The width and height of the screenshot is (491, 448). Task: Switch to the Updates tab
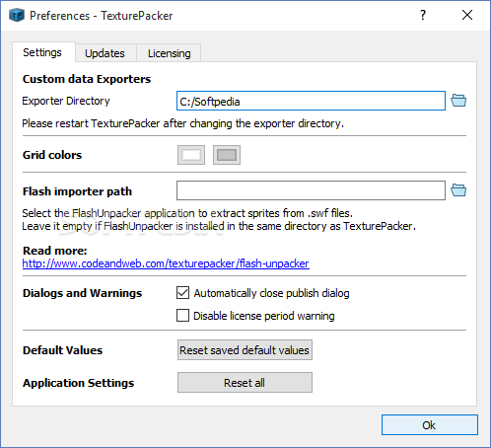click(x=105, y=53)
